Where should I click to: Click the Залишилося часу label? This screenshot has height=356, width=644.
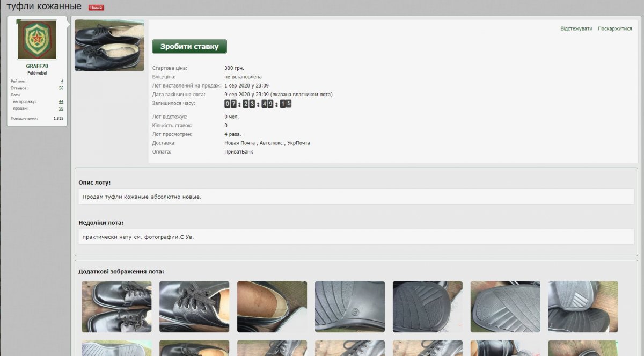(x=174, y=103)
